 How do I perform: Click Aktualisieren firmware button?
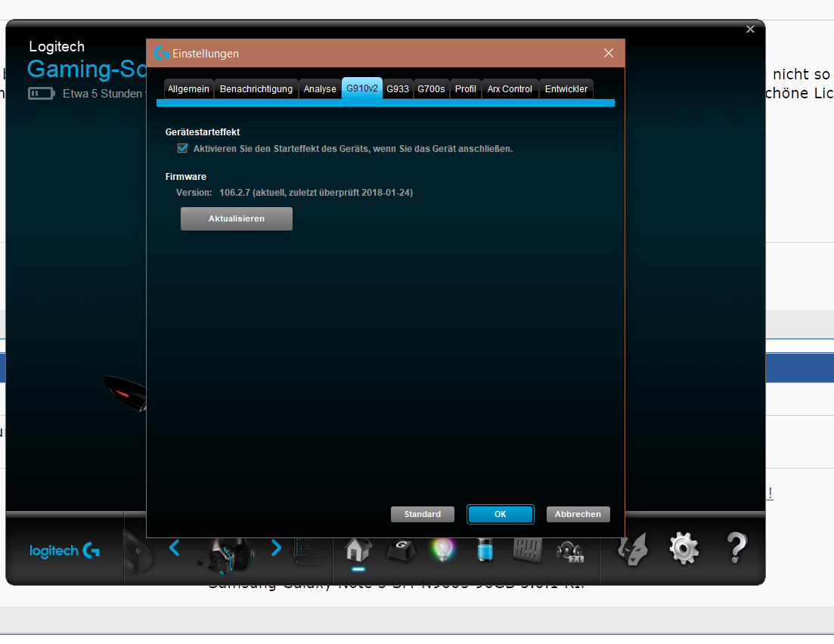click(x=237, y=218)
